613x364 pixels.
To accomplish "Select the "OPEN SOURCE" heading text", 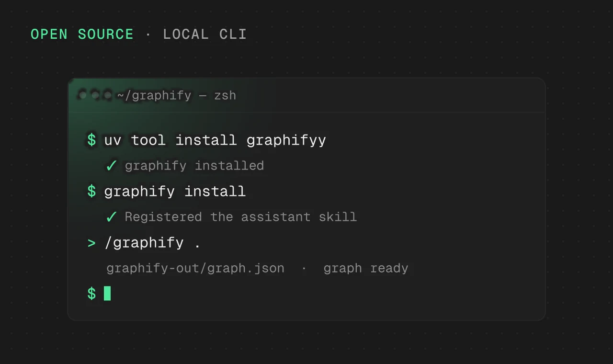I will click(x=82, y=34).
